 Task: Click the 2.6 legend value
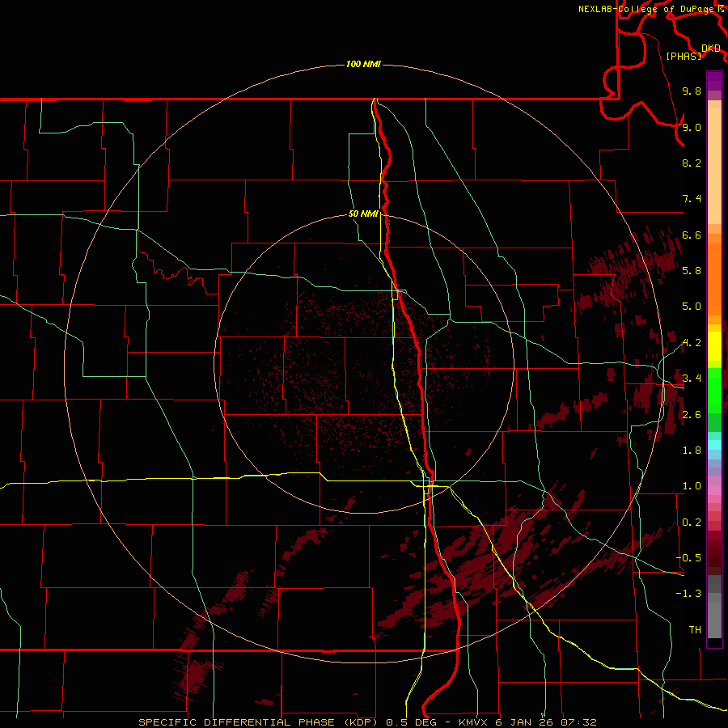pyautogui.click(x=692, y=415)
